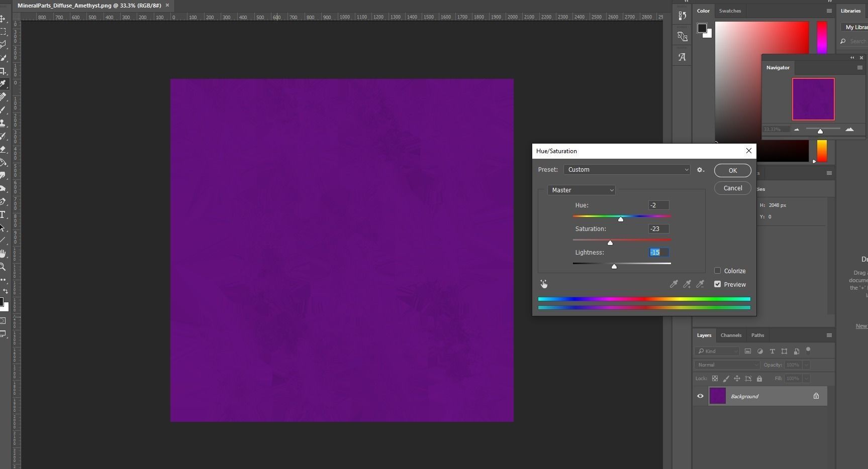
Task: Enable the Colorize checkbox
Action: point(717,271)
